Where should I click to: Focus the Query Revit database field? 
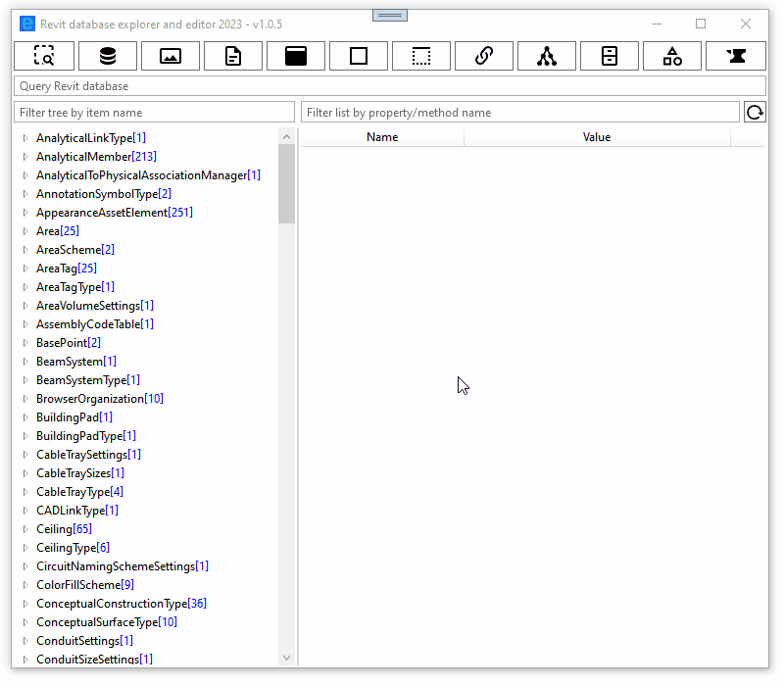(x=390, y=86)
